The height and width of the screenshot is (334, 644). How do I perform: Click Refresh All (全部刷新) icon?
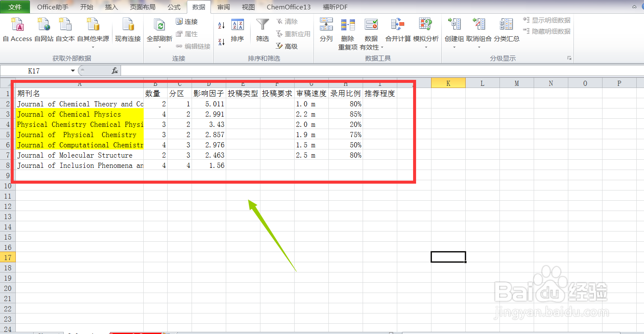pyautogui.click(x=160, y=26)
